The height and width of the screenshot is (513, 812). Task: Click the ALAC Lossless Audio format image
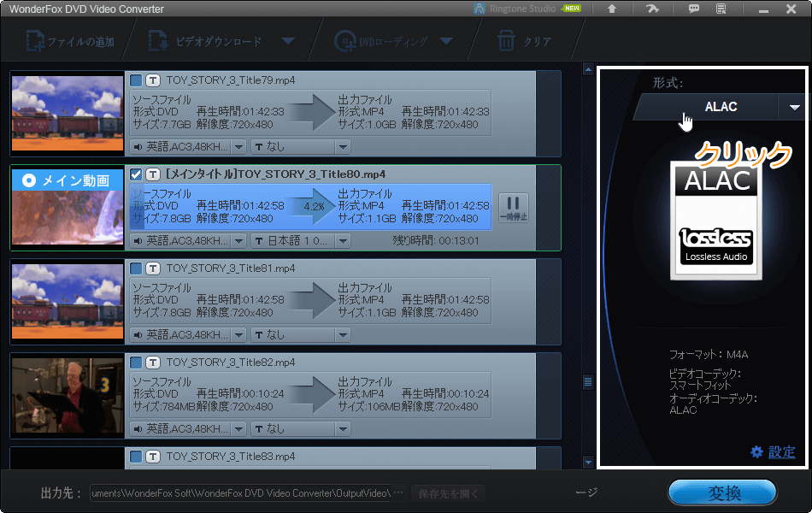coord(716,221)
